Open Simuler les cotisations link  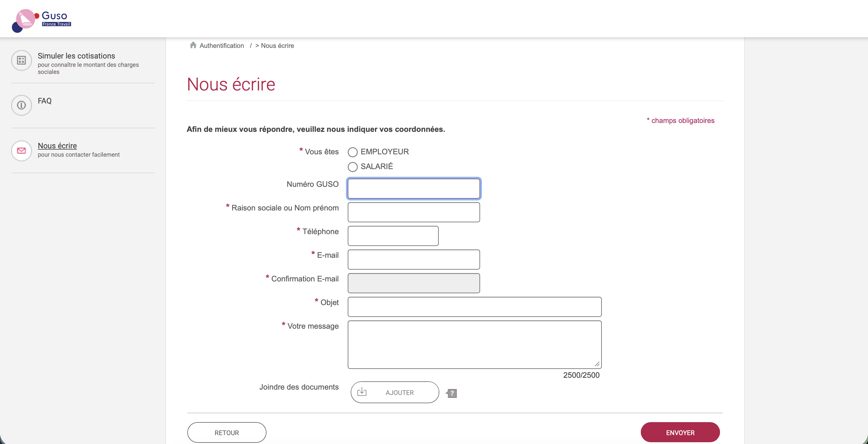76,56
